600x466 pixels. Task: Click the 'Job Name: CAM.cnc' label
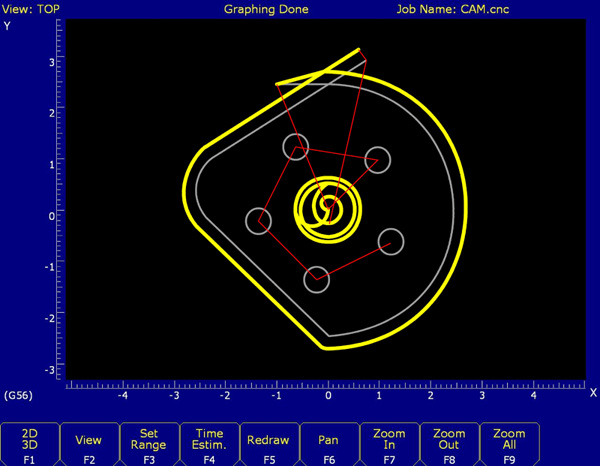(453, 9)
